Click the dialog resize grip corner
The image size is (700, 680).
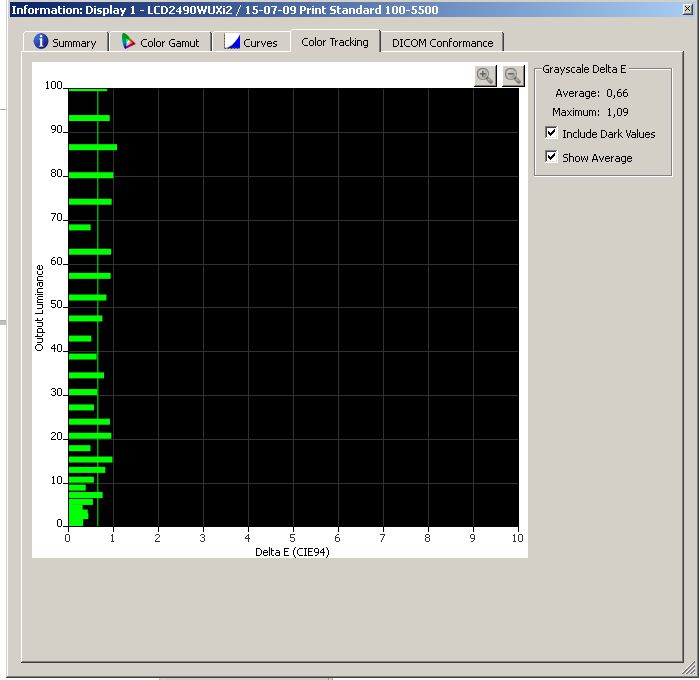tap(689, 669)
